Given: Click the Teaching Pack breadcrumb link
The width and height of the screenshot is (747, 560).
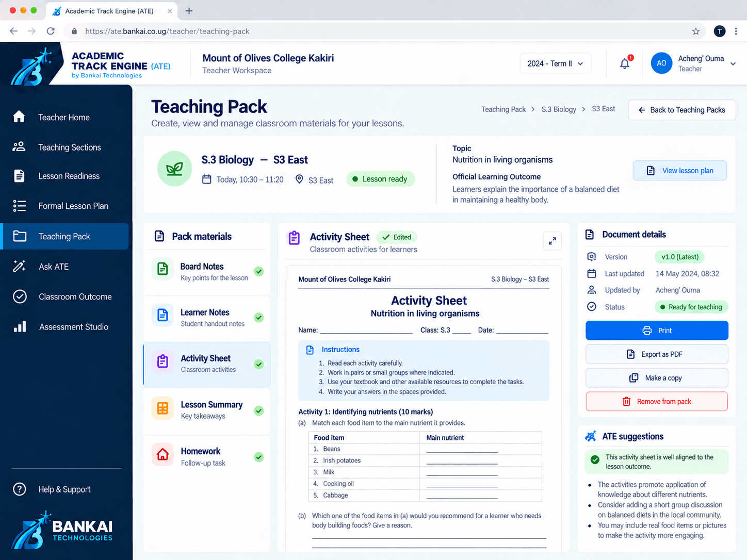Looking at the screenshot, I should (504, 109).
